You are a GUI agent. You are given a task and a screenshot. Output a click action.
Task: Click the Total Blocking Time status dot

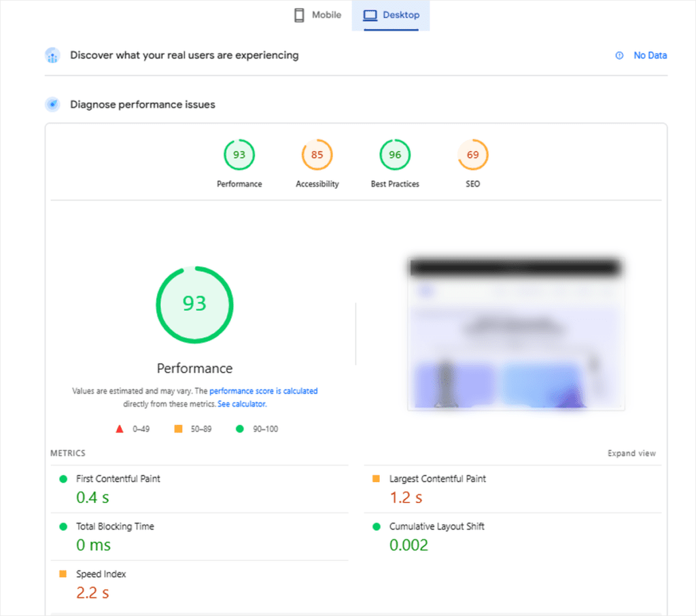coord(63,526)
